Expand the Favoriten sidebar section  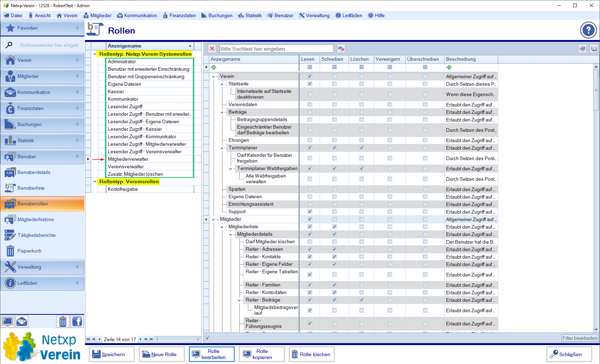point(42,28)
